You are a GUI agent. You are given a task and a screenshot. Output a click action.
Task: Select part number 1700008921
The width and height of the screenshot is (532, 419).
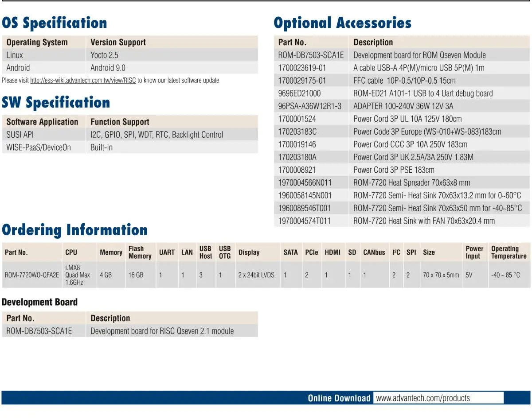[x=297, y=170]
